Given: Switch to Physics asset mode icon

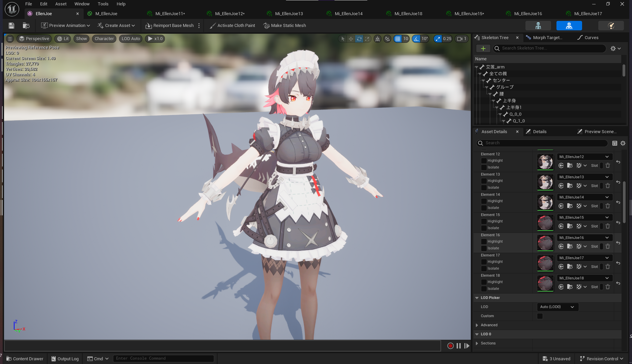Looking at the screenshot, I should coord(611,26).
